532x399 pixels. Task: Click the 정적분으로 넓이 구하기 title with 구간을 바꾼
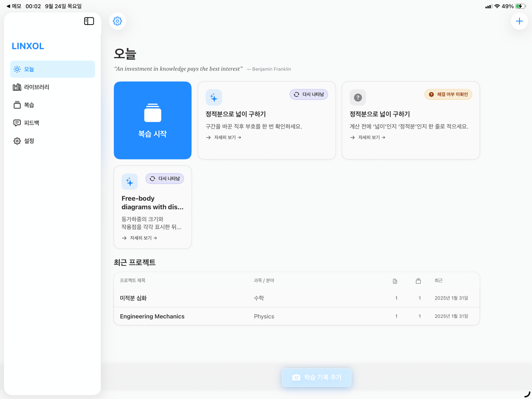point(236,114)
